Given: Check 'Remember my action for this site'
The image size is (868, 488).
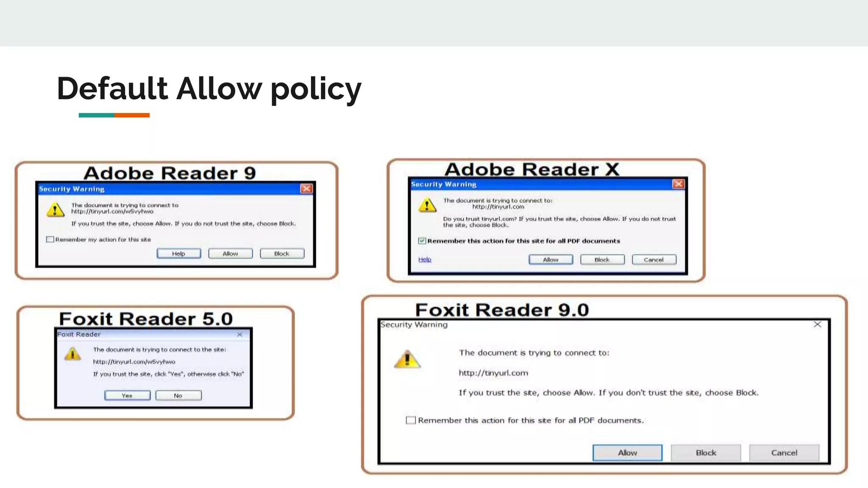Looking at the screenshot, I should 50,239.
